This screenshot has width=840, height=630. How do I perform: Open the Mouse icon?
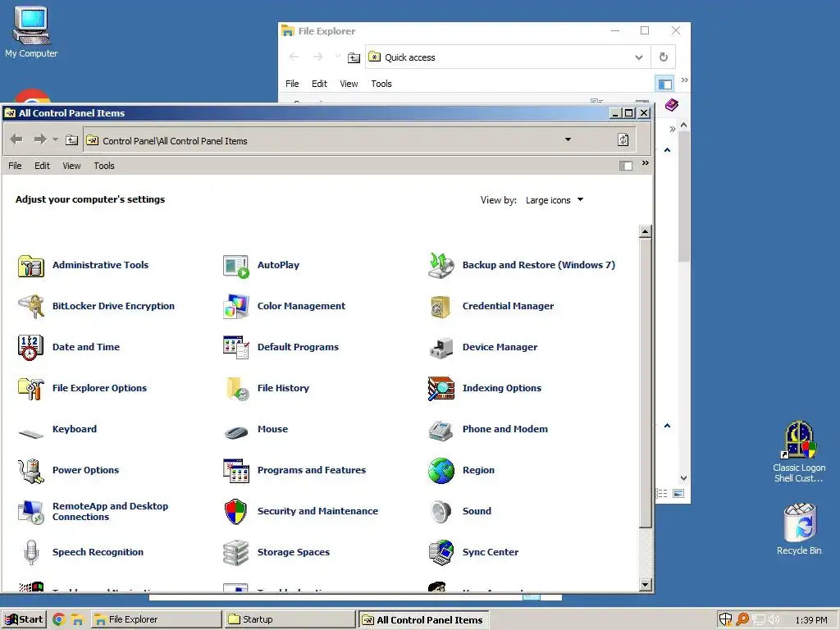pyautogui.click(x=235, y=431)
